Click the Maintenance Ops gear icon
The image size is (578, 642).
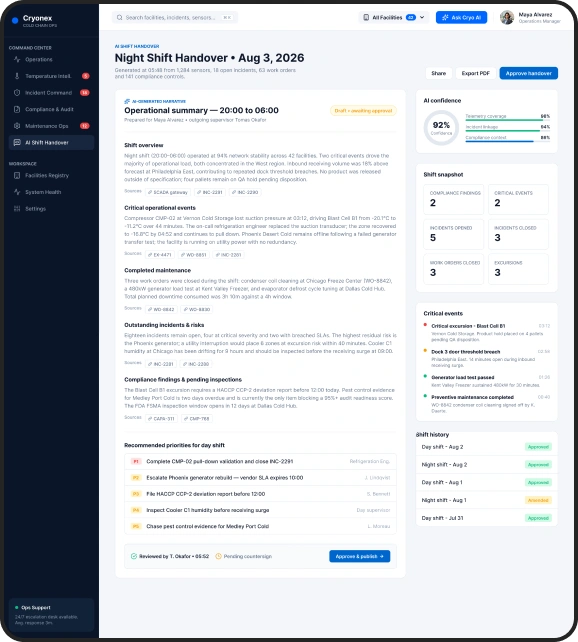[x=17, y=126]
